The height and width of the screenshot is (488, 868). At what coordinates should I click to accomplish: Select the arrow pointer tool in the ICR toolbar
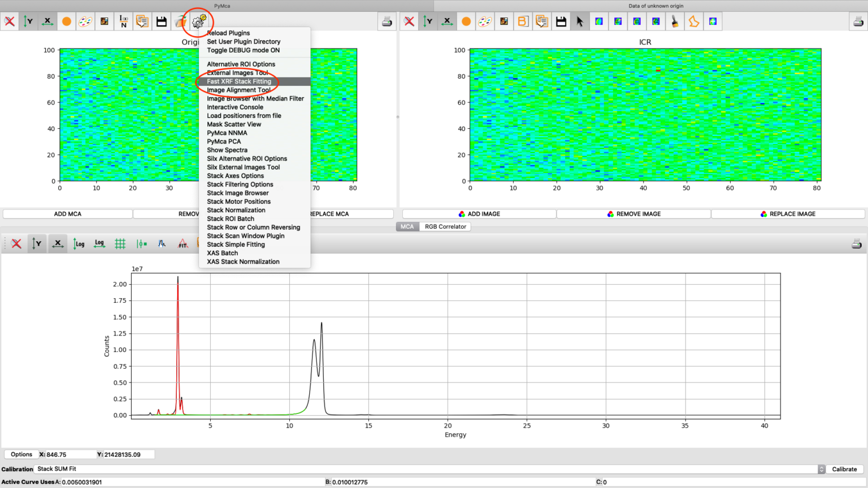tap(579, 21)
